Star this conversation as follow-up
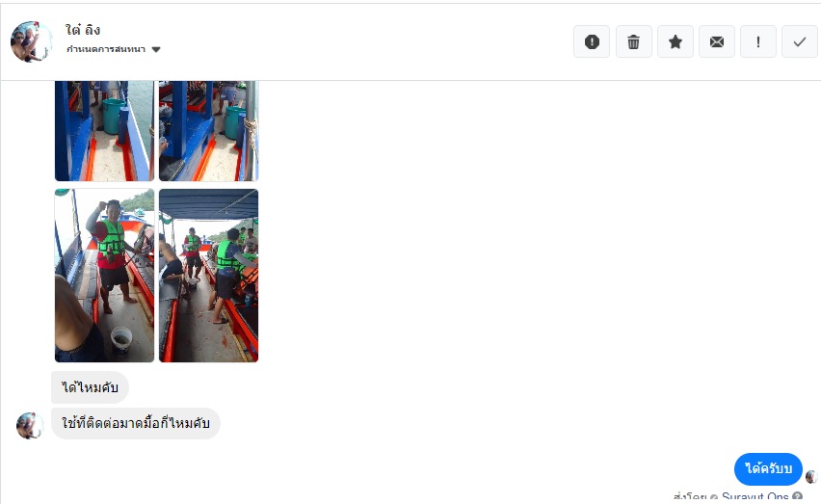 (x=675, y=41)
